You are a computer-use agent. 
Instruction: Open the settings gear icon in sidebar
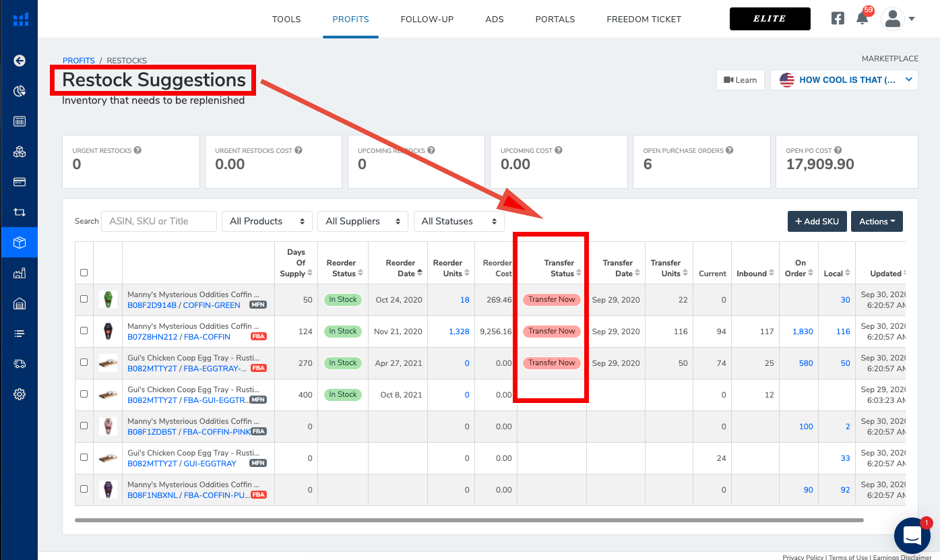tap(20, 394)
